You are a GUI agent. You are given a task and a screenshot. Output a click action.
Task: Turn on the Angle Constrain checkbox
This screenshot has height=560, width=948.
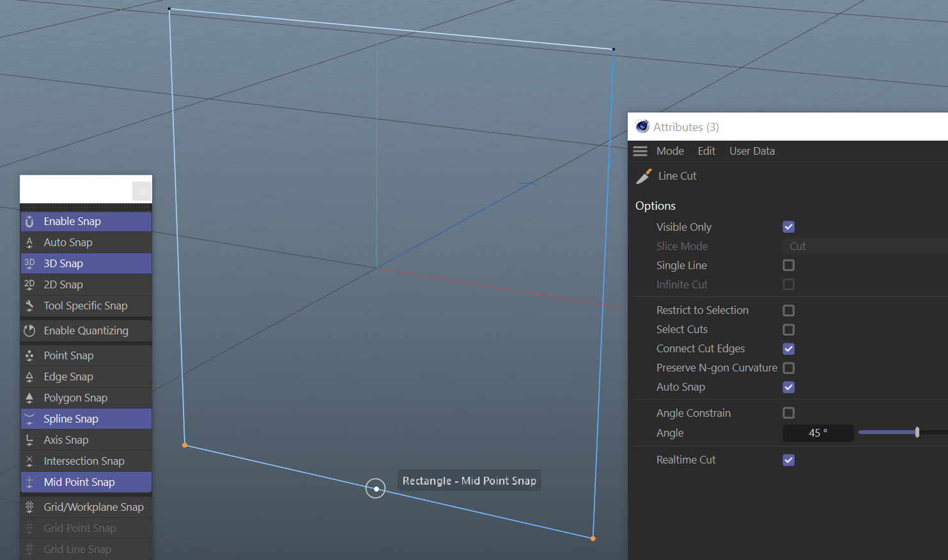(x=788, y=413)
